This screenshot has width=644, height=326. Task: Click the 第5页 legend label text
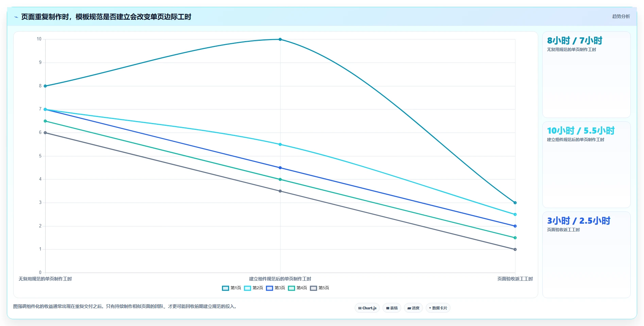coord(324,288)
